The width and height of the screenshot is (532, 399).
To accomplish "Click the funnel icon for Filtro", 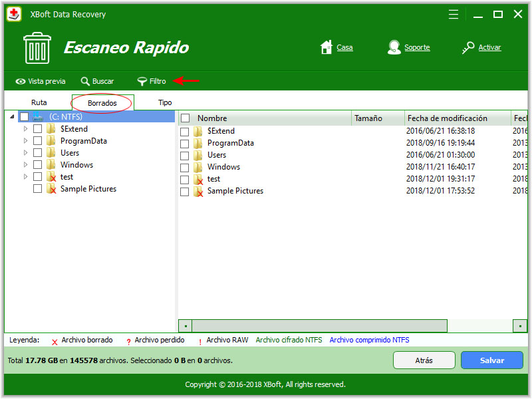I will point(142,81).
